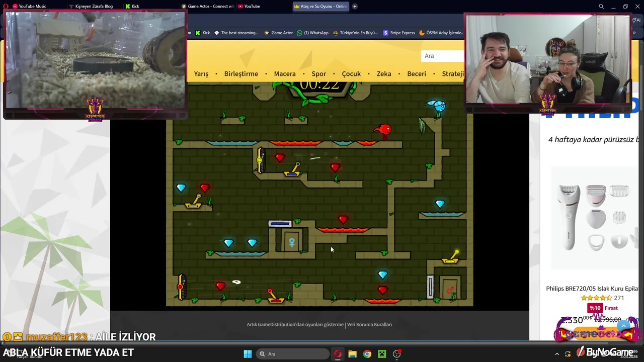Open OBS Studio from the taskbar

point(397,354)
